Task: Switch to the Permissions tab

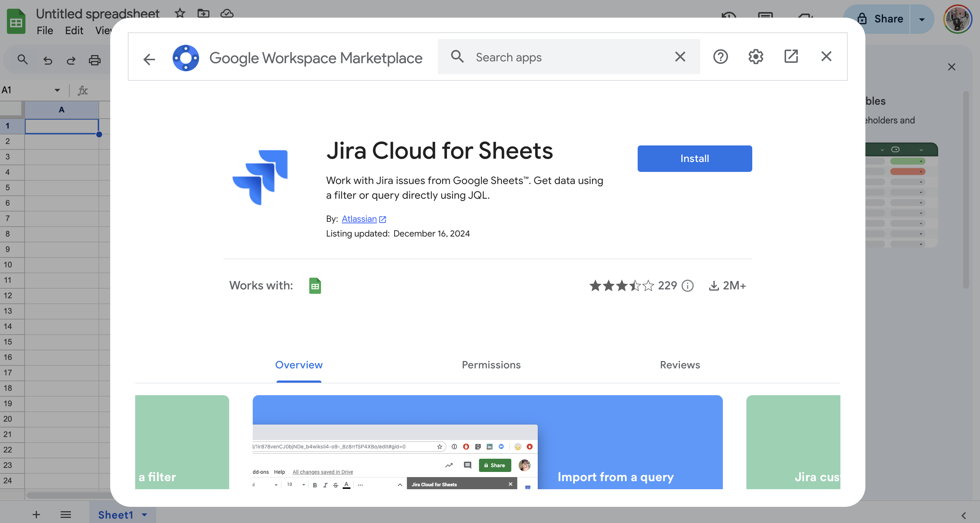Action: 491,364
